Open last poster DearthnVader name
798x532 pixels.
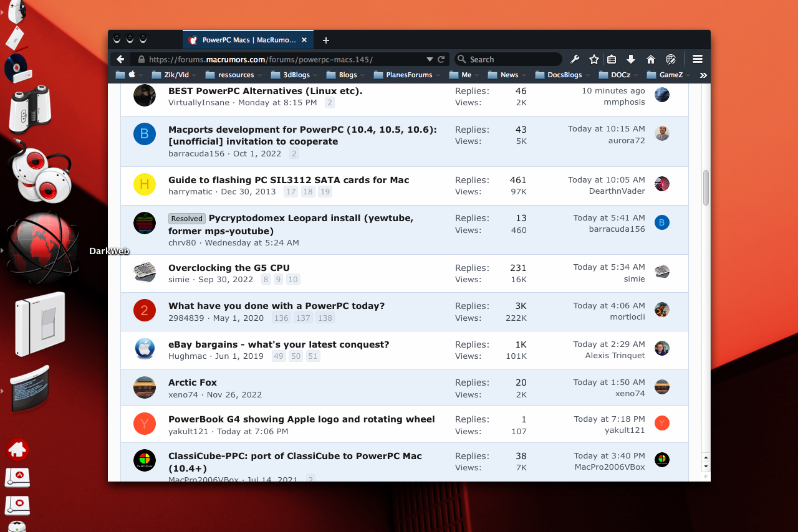pos(617,191)
